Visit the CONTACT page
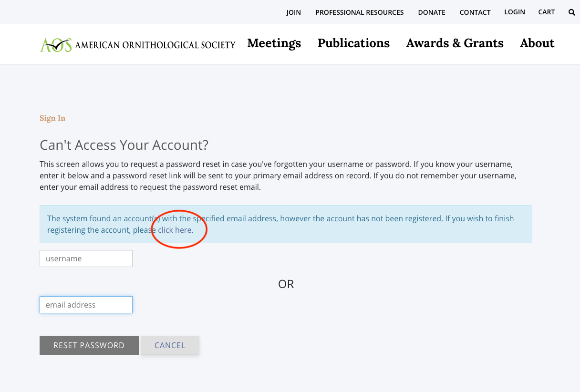 pos(475,12)
